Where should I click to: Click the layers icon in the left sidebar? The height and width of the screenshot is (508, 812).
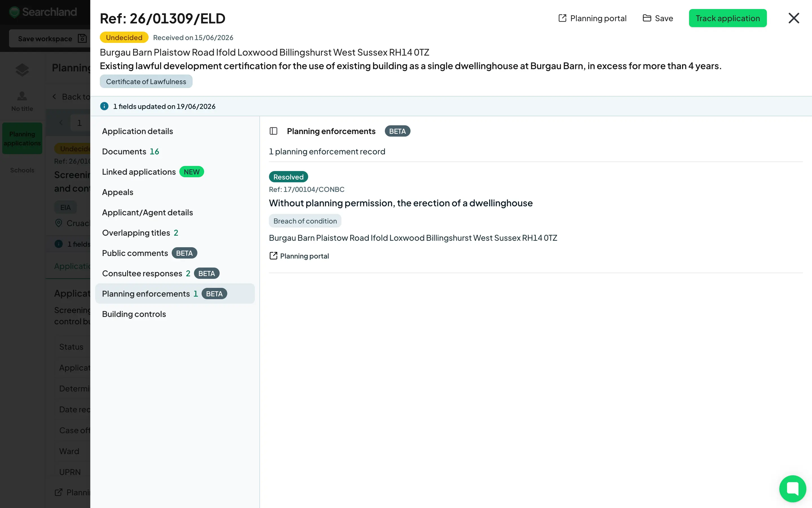click(22, 70)
